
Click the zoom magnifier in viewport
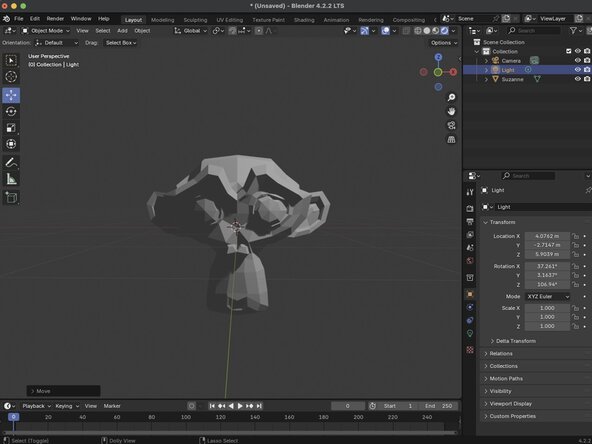[x=451, y=97]
